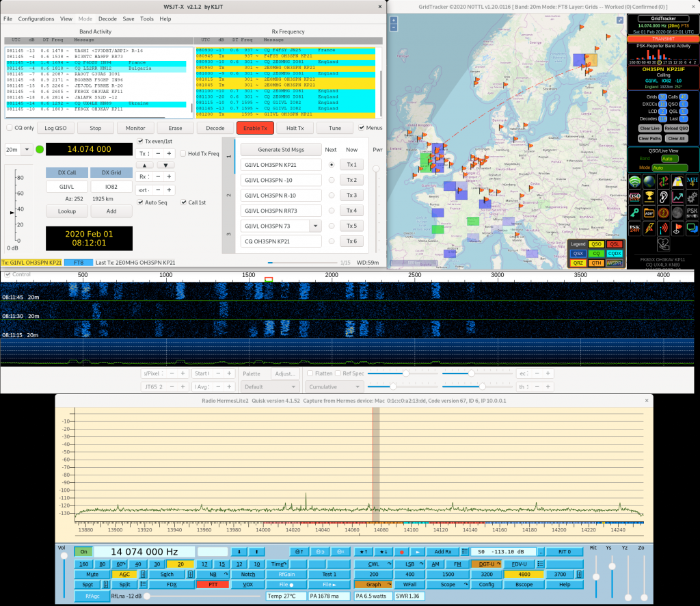The image size is (700, 606).
Task: Click the up-arrow button below Tx frequency
Action: coord(145,166)
